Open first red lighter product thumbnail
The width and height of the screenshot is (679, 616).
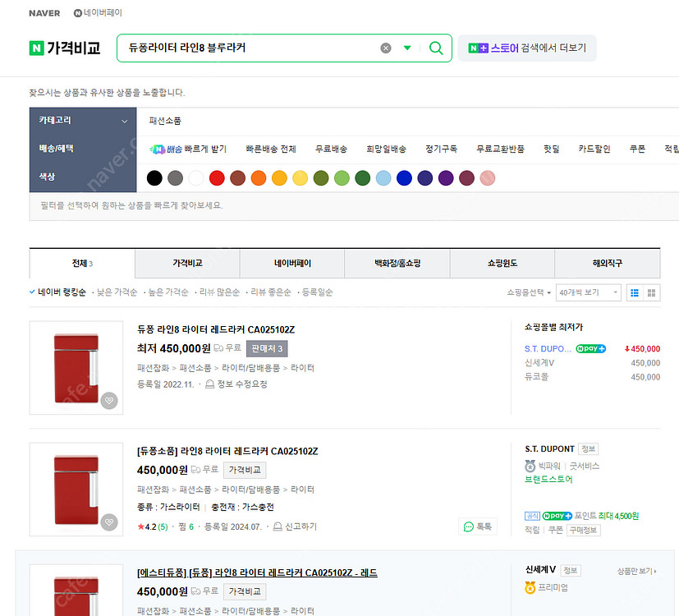(x=76, y=368)
